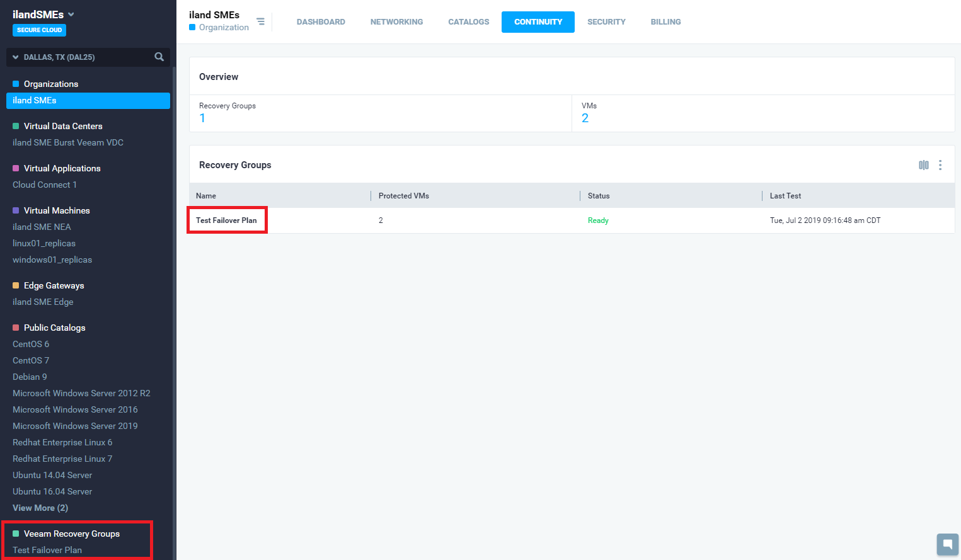Image resolution: width=961 pixels, height=560 pixels.
Task: Sort by the Protected VMs column header
Action: (404, 196)
